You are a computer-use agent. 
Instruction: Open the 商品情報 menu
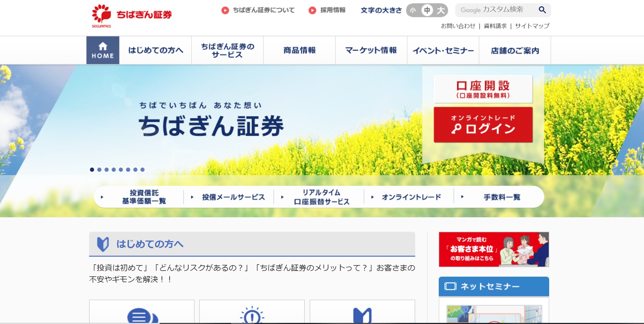[299, 50]
